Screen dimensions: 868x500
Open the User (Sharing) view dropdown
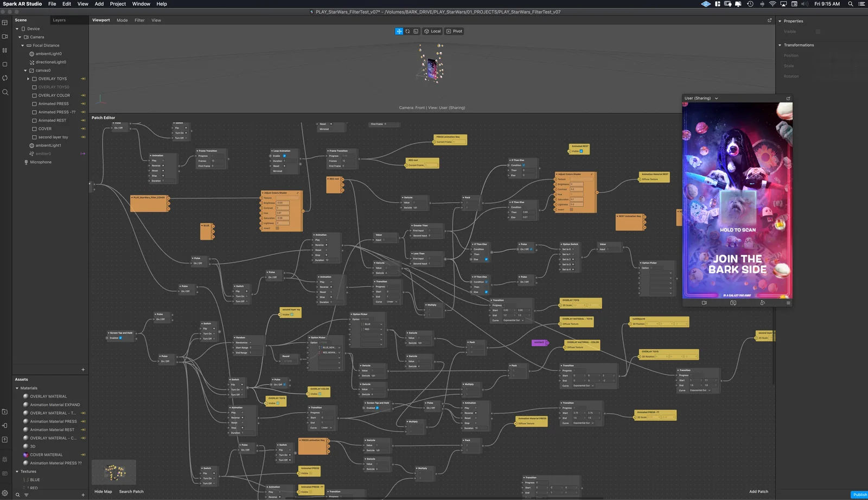[x=701, y=98]
